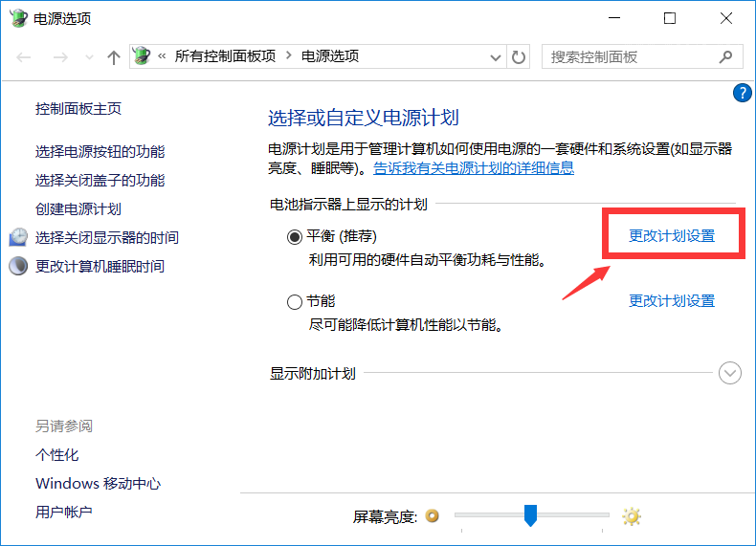Click the search magnifier icon
Image resolution: width=756 pixels, height=546 pixels.
coord(727,56)
